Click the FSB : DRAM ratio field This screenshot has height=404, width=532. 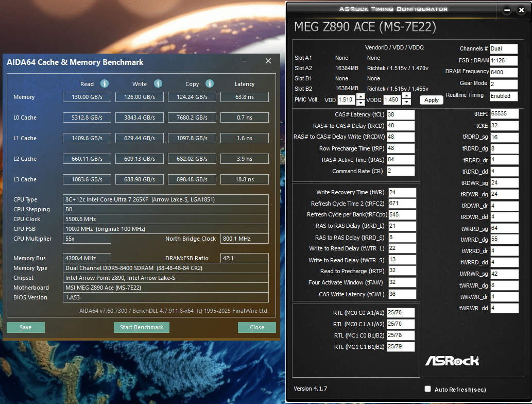click(504, 60)
